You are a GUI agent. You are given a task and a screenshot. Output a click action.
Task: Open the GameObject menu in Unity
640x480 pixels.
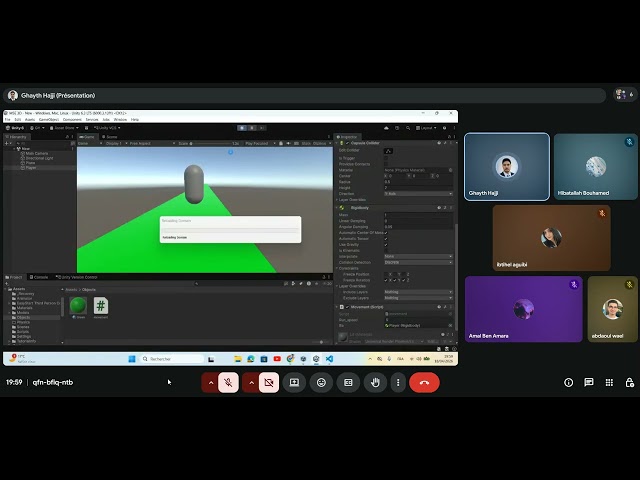click(49, 120)
